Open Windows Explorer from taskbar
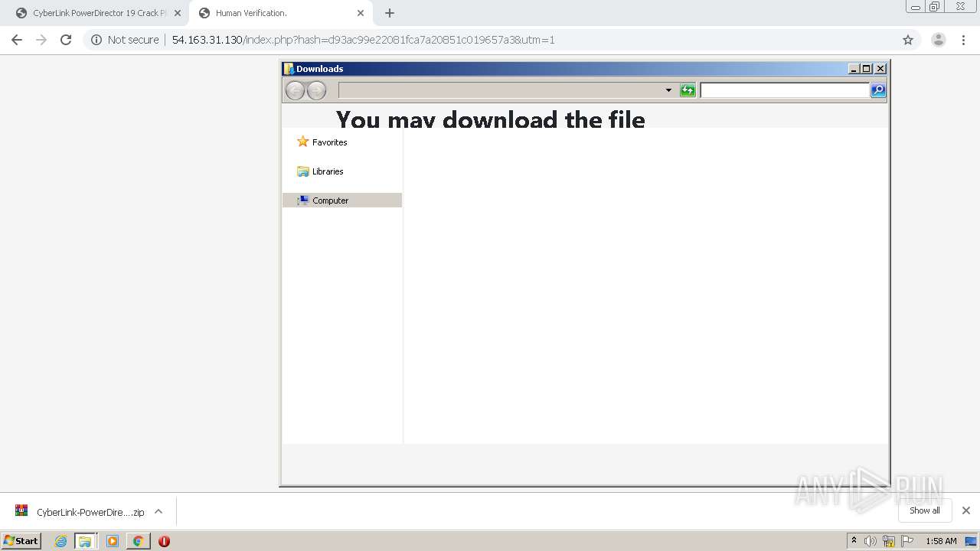 (x=85, y=541)
